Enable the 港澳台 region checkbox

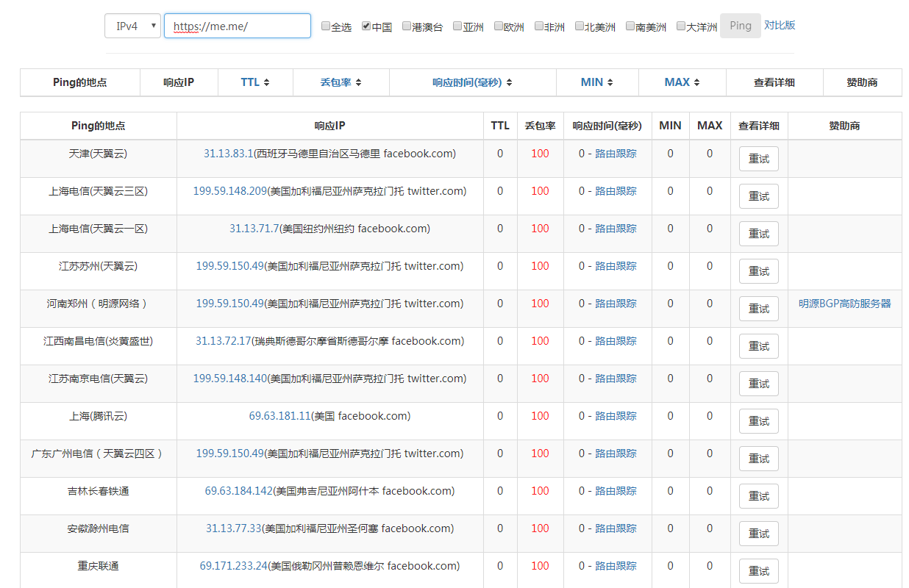click(407, 26)
